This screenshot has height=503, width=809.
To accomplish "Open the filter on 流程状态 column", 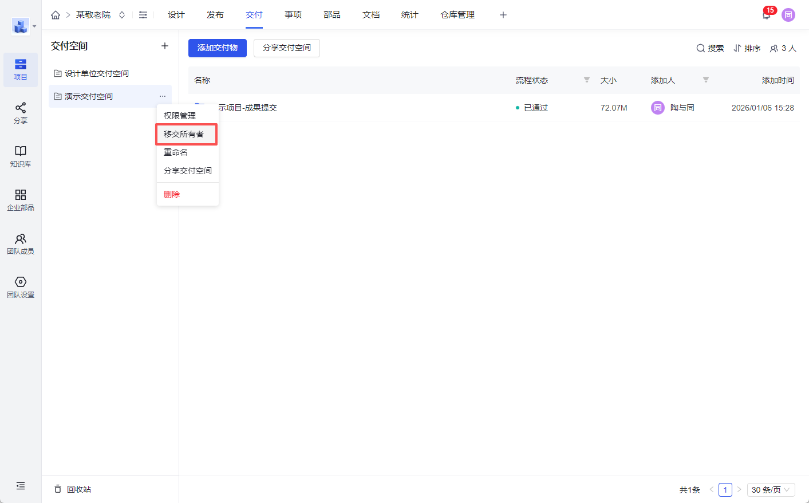I will click(x=587, y=80).
